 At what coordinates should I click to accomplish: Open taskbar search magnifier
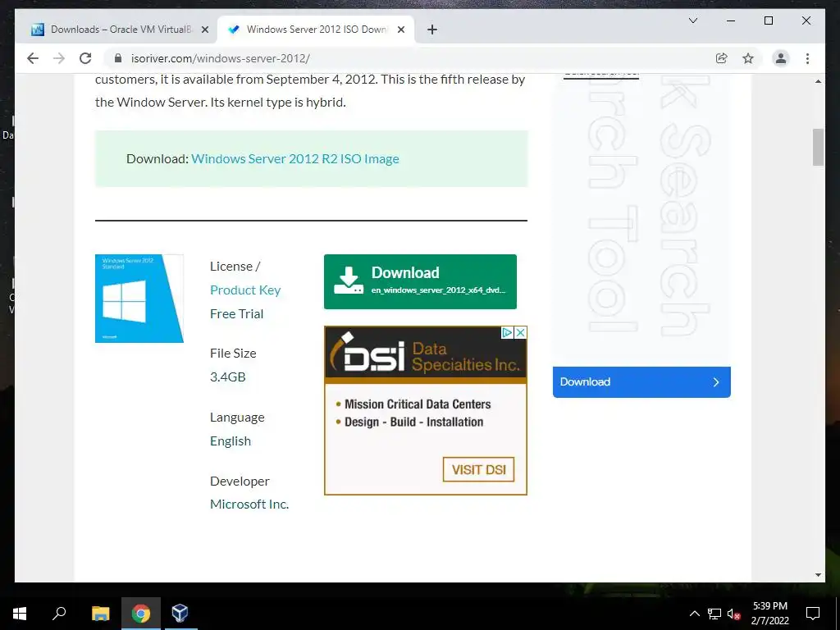pyautogui.click(x=59, y=614)
